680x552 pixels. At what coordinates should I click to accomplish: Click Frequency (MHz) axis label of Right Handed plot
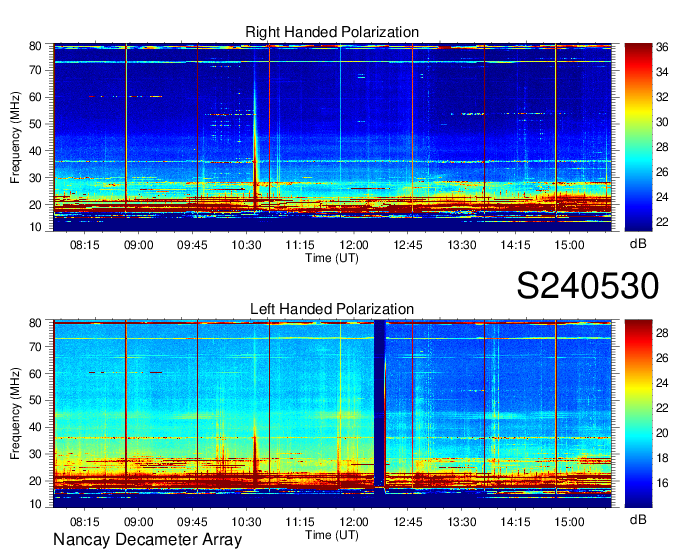point(15,137)
